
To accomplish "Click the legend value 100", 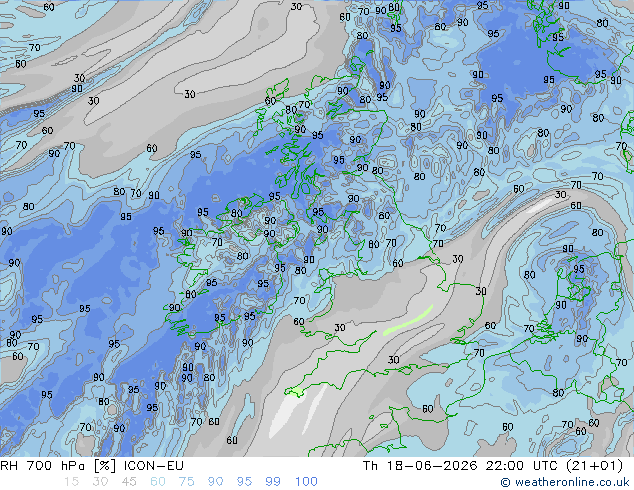I will click(306, 482).
